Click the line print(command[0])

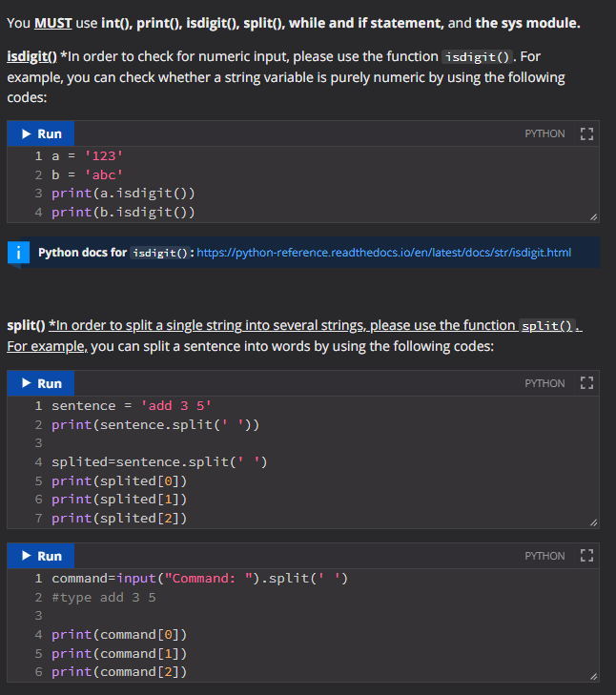pos(119,635)
